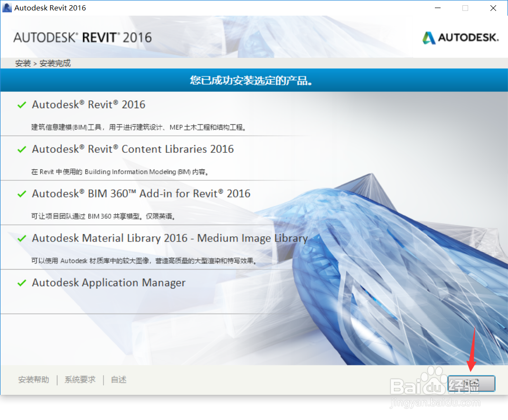Open the 系统要求 link
Screen dimensions: 508x420
(x=80, y=380)
